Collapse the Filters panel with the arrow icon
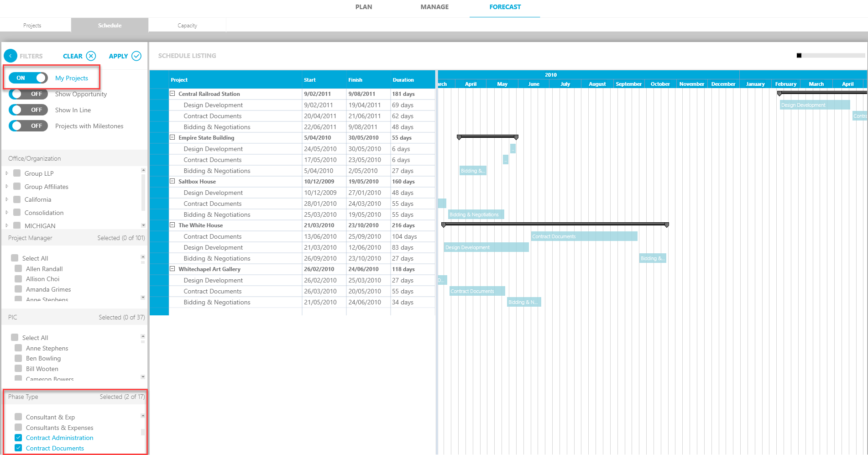The height and width of the screenshot is (455, 868). click(10, 55)
